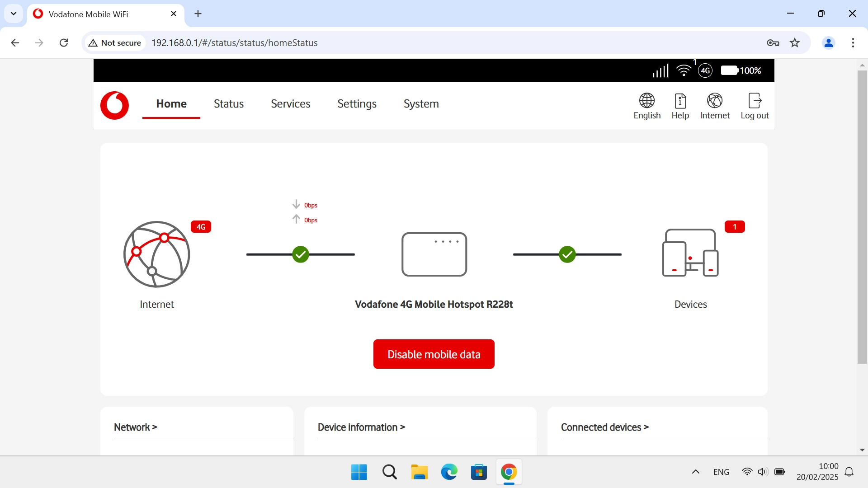Click the Devices graphic icon
The image size is (868, 488).
coord(690,253)
